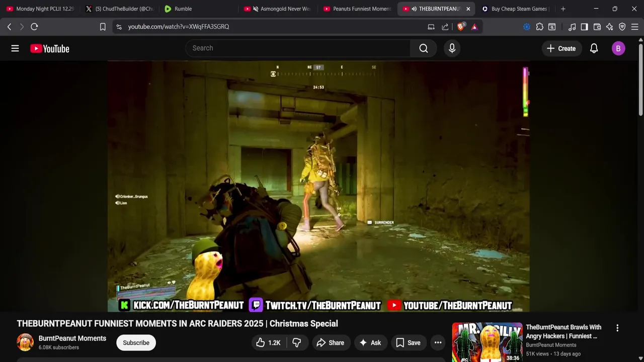Bookmark this page in the toolbar
This screenshot has height=362, width=644.
pos(103,27)
